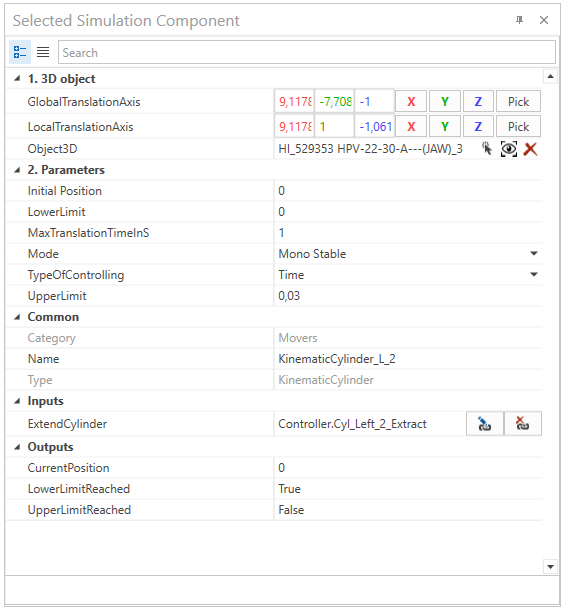Set LocalTranslationAxis to Z
The height and width of the screenshot is (609, 562).
point(478,127)
